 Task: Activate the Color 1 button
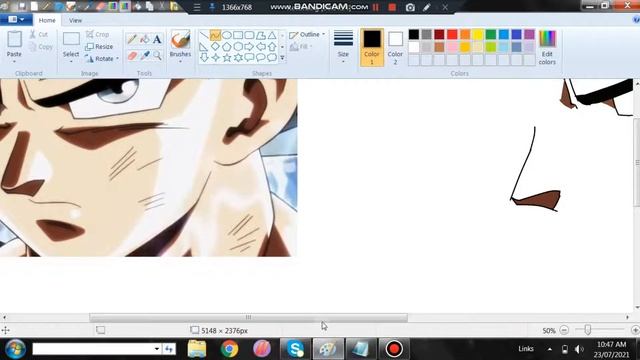(x=372, y=47)
